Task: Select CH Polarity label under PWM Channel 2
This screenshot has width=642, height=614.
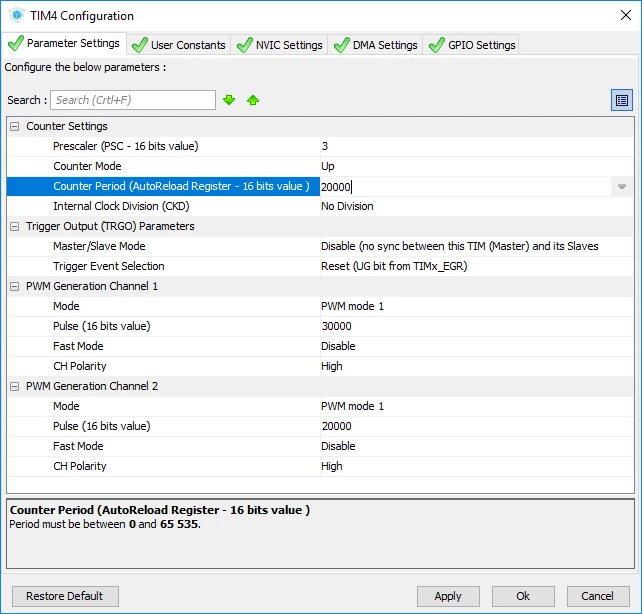Action: pos(80,466)
